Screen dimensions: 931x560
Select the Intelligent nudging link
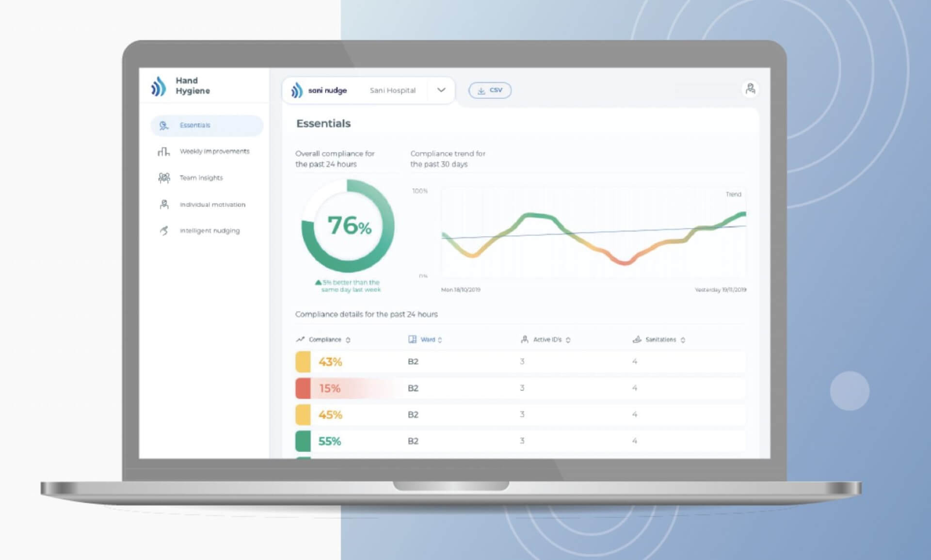pyautogui.click(x=209, y=231)
